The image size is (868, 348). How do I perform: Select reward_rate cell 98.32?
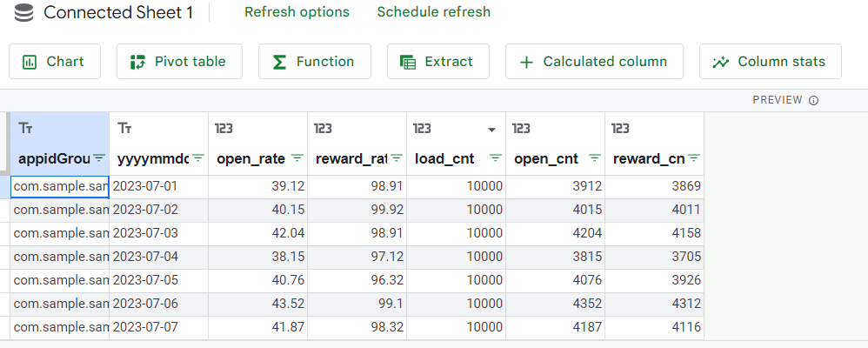point(357,328)
